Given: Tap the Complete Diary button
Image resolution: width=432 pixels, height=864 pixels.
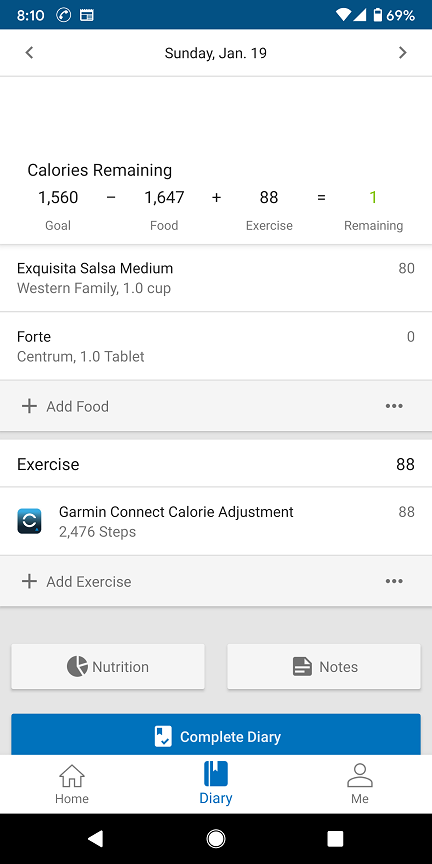Looking at the screenshot, I should (216, 735).
